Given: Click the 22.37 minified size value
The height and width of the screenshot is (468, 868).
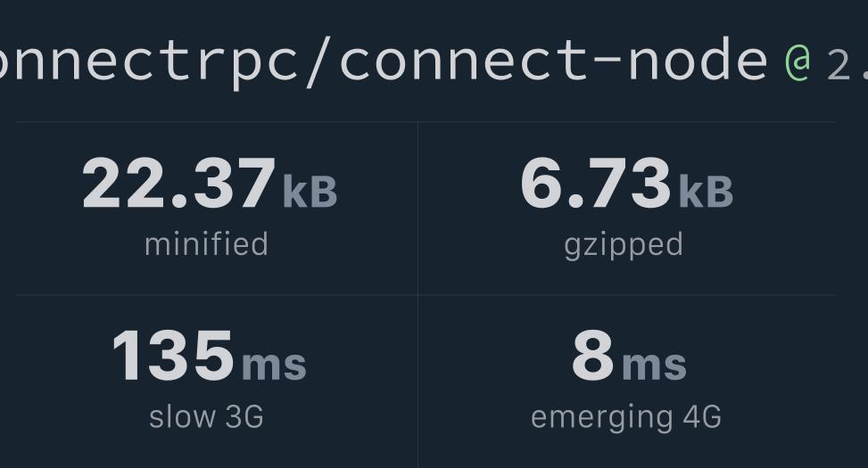Looking at the screenshot, I should [x=178, y=183].
